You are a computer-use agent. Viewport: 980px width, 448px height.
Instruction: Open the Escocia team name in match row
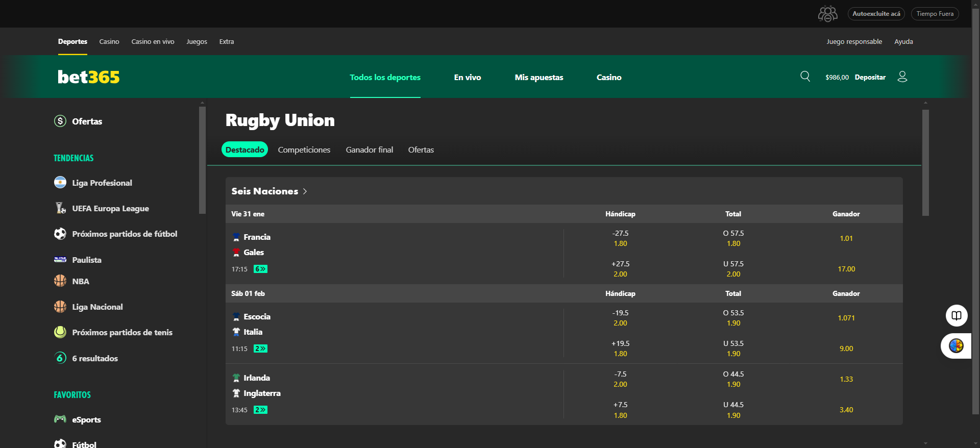pos(257,316)
